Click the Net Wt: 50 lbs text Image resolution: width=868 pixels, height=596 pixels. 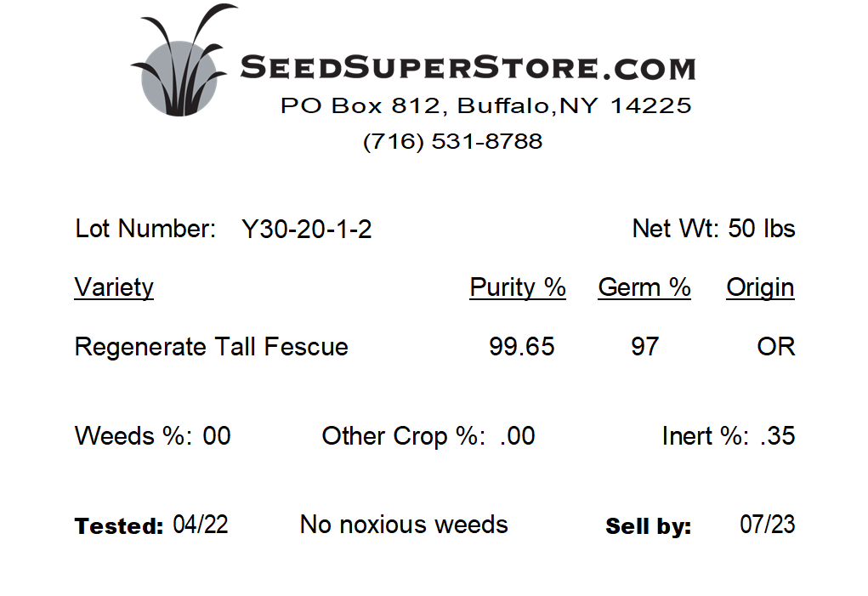tap(713, 229)
